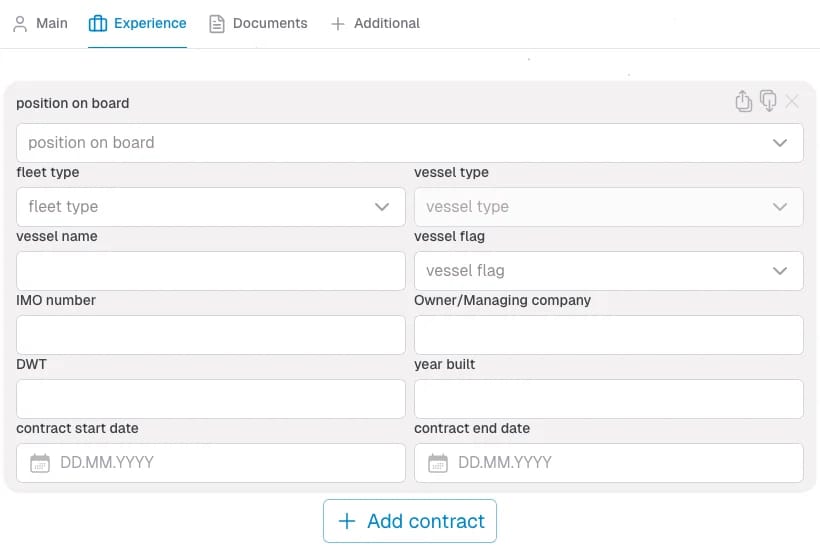Click the DWT text field

click(x=211, y=399)
